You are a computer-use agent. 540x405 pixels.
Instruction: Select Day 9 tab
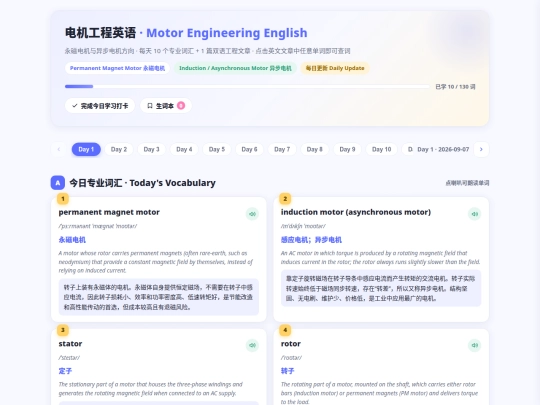[347, 149]
